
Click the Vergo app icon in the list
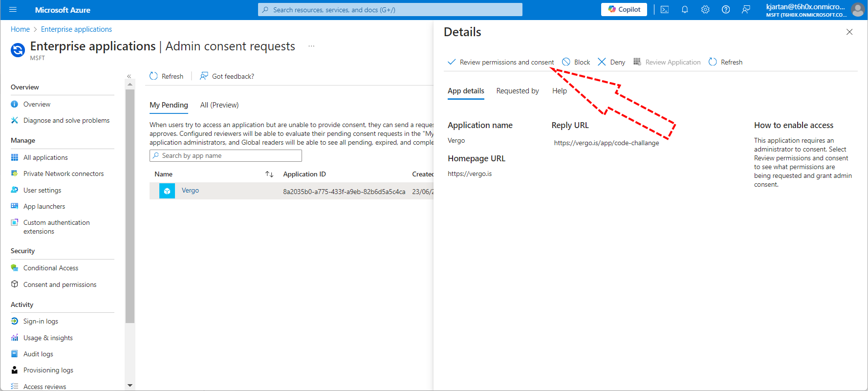click(167, 191)
